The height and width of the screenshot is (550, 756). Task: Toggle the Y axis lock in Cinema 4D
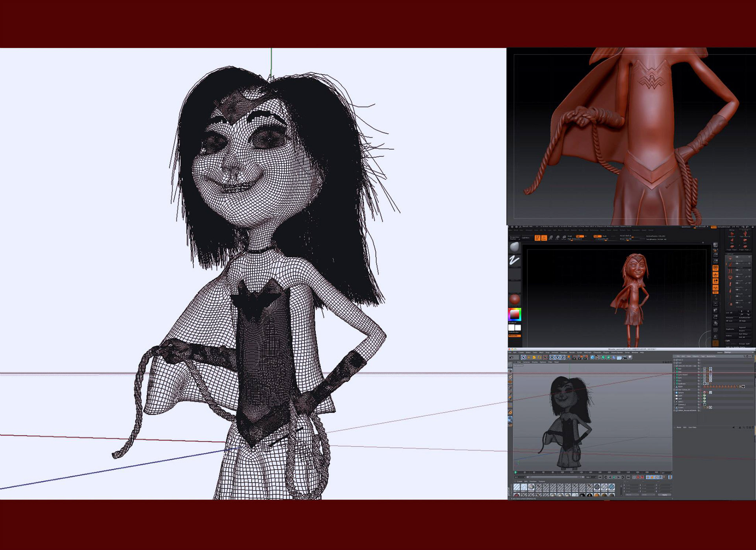click(557, 357)
